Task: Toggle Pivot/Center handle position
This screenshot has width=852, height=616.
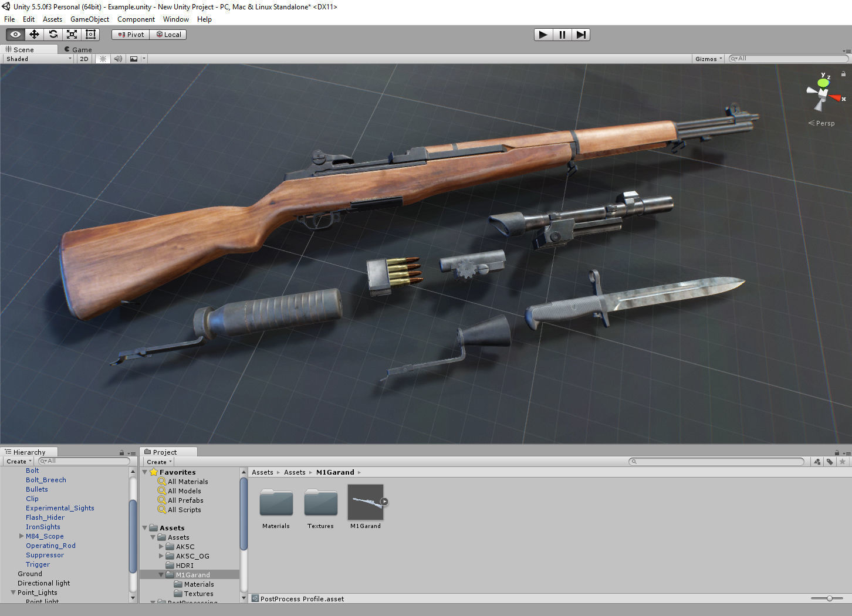Action: [x=131, y=35]
